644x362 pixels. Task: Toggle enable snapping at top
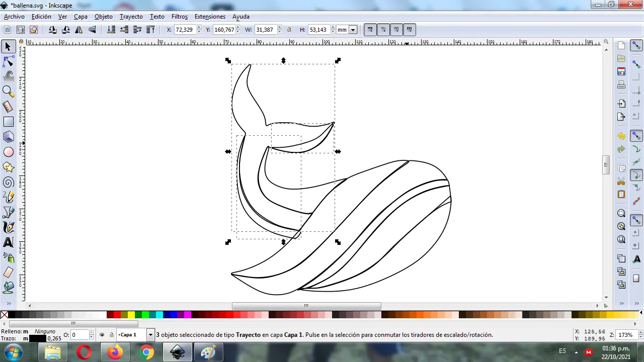[x=636, y=46]
